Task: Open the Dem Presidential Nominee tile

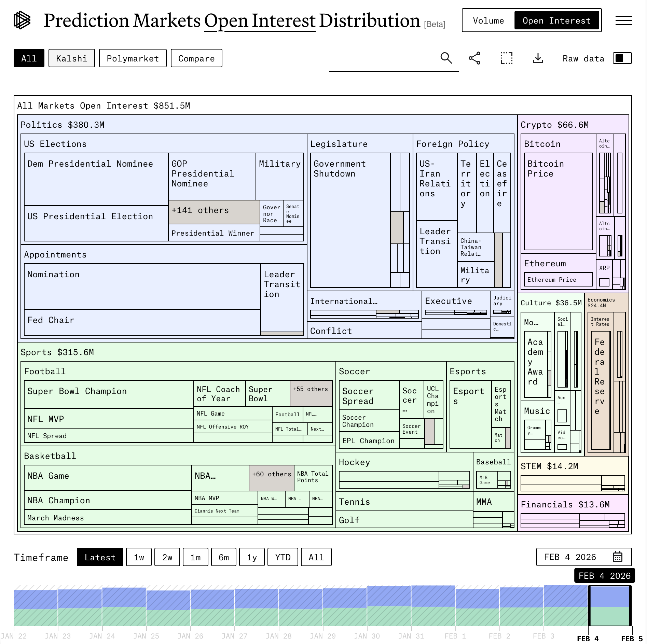Action: (x=96, y=179)
